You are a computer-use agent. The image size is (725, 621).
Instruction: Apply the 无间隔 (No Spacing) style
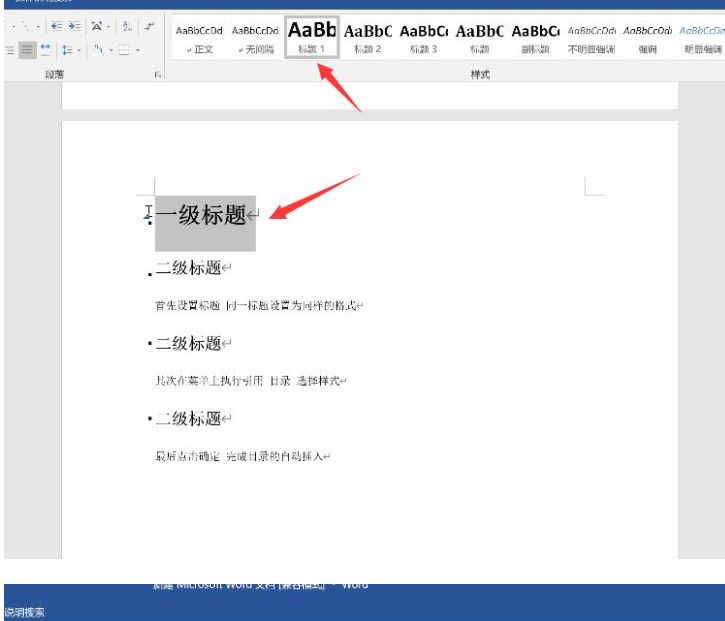tap(255, 38)
